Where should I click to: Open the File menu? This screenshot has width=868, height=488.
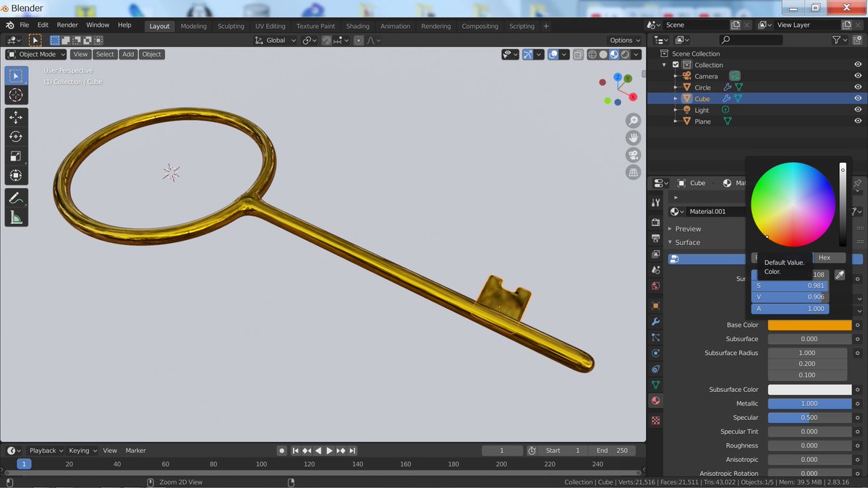(25, 25)
